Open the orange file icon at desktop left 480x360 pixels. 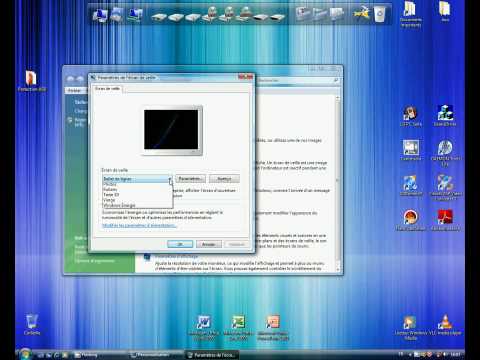click(x=31, y=81)
